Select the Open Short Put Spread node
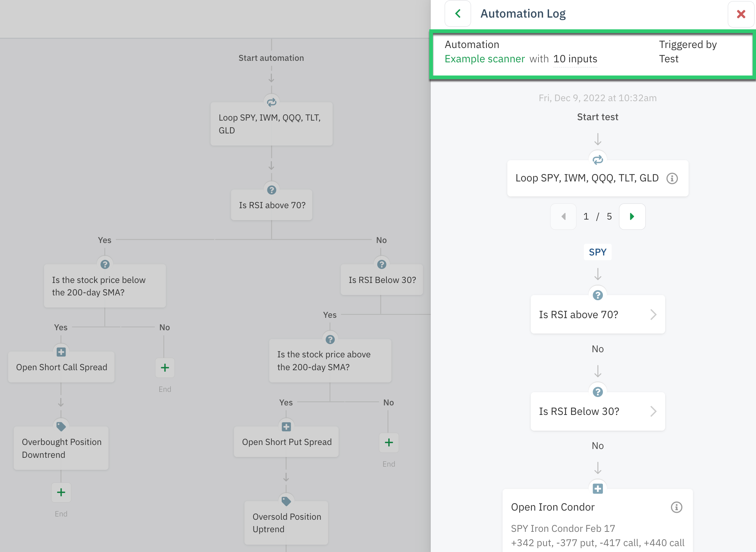 pyautogui.click(x=286, y=442)
